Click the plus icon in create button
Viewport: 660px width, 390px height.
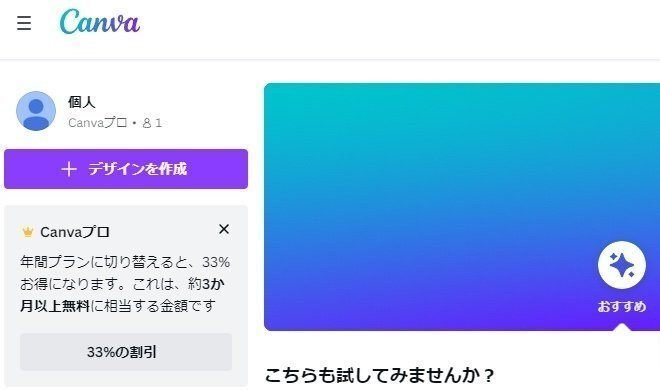[x=69, y=169]
